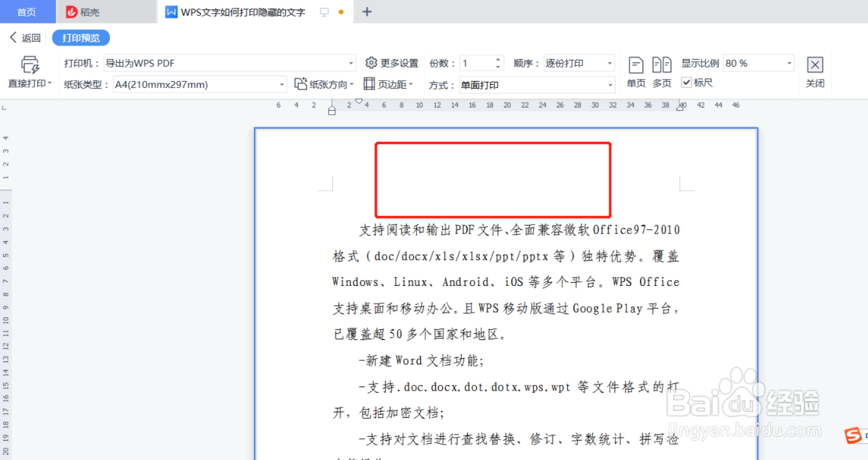Click the line starting "格式(doc/docx/xls"
The width and height of the screenshot is (868, 460).
tap(506, 256)
